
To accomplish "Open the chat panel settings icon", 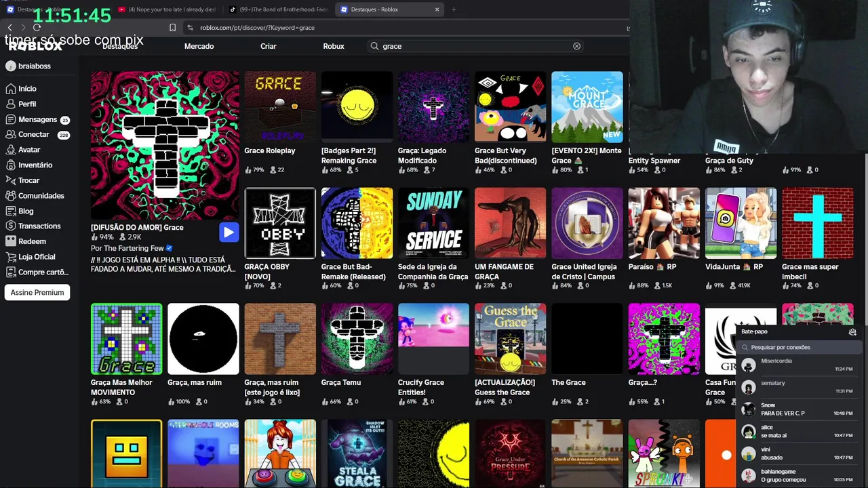I will tap(852, 332).
